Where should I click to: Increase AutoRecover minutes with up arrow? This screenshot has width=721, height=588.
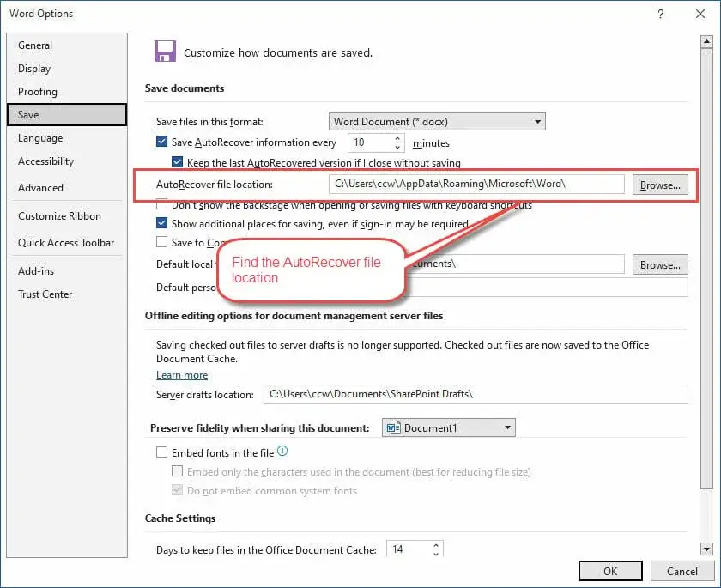click(x=397, y=138)
